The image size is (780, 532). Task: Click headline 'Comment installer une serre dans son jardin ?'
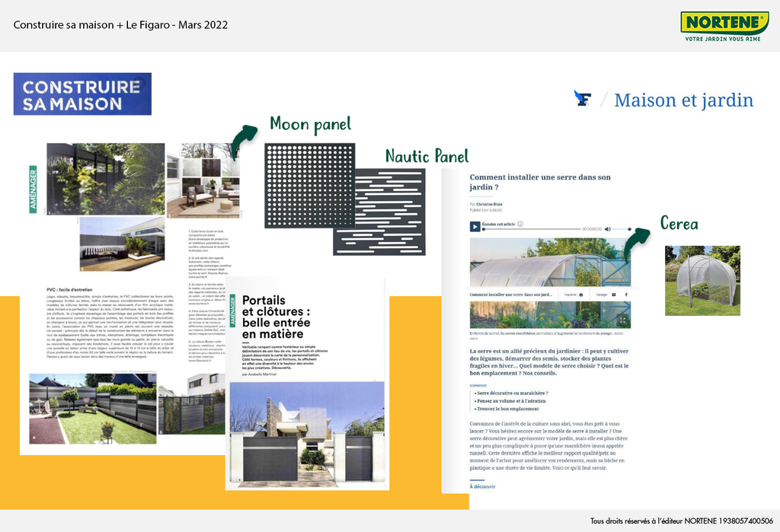540,182
